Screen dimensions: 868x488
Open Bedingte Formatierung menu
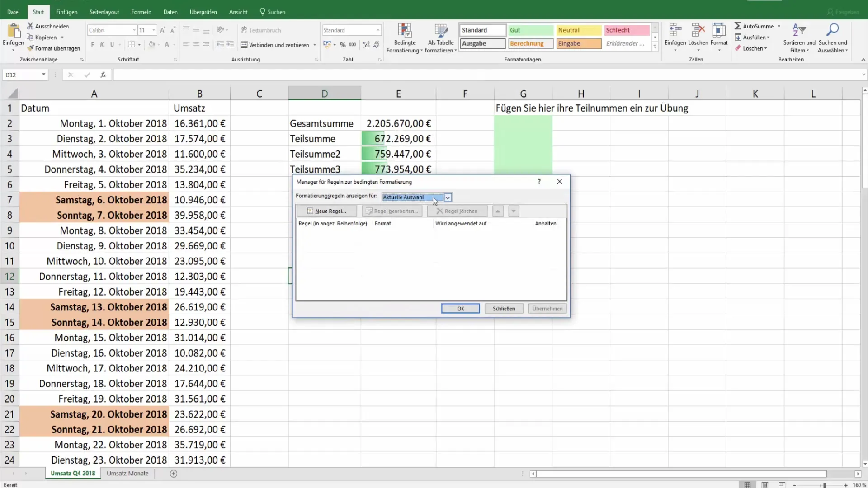(405, 38)
